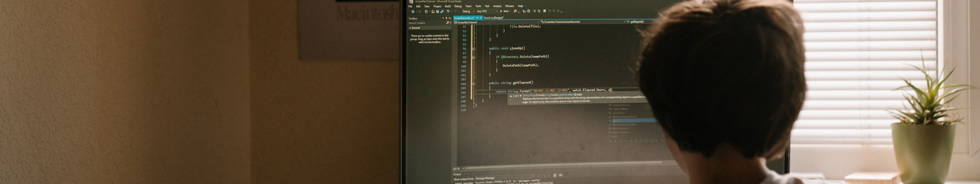980x184 pixels.
Task: Open the Debug configuration dropdown
Action: click(473, 11)
